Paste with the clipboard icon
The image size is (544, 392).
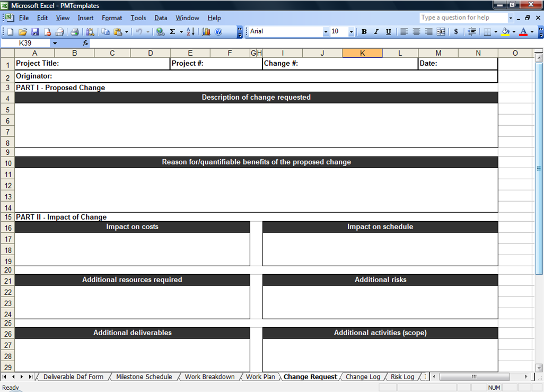point(118,32)
